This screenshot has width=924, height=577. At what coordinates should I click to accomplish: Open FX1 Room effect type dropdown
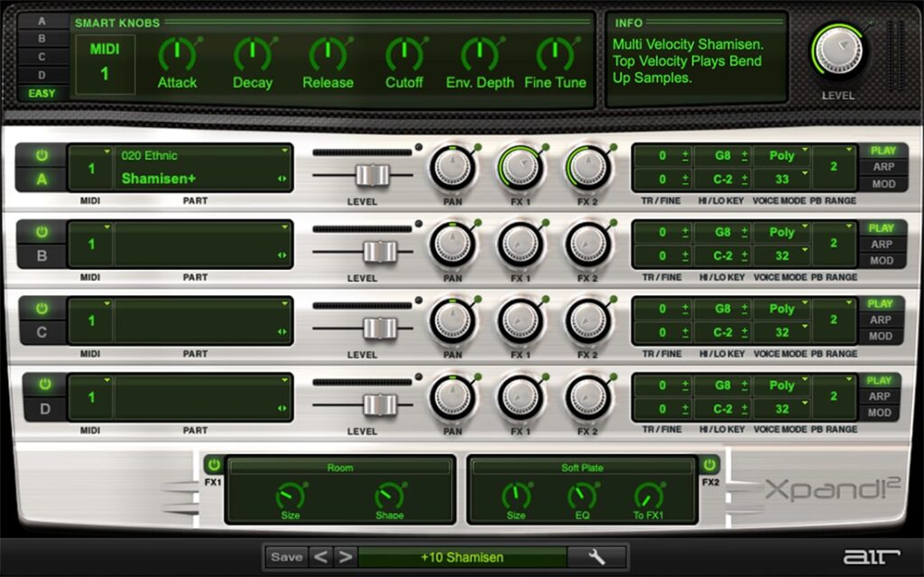point(340,468)
